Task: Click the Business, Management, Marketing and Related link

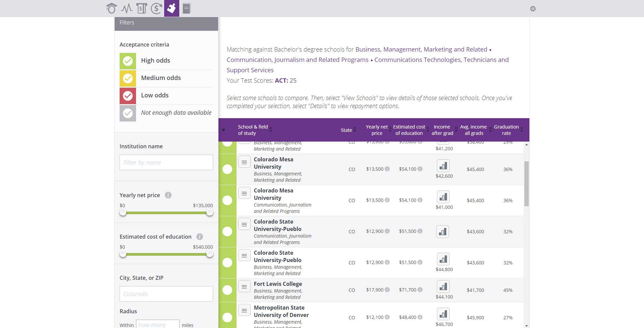Action: click(421, 50)
